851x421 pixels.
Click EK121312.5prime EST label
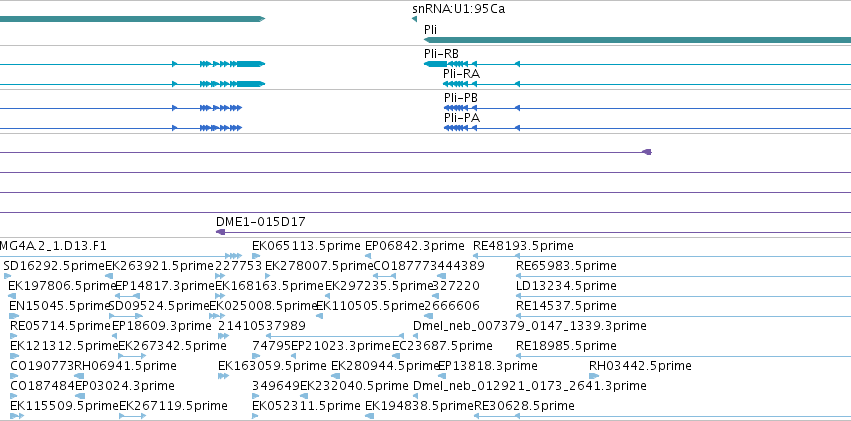click(x=64, y=346)
